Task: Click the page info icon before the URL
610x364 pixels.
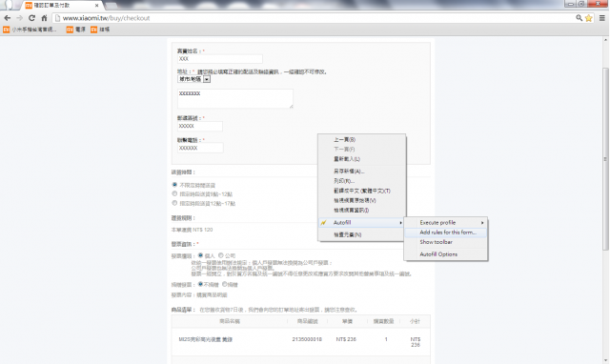Action: (x=57, y=18)
